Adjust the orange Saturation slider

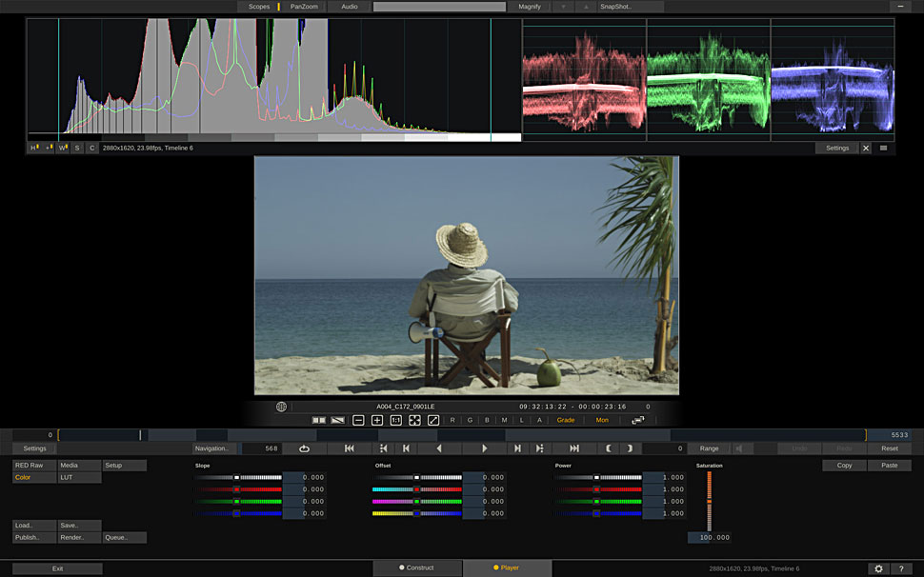709,500
